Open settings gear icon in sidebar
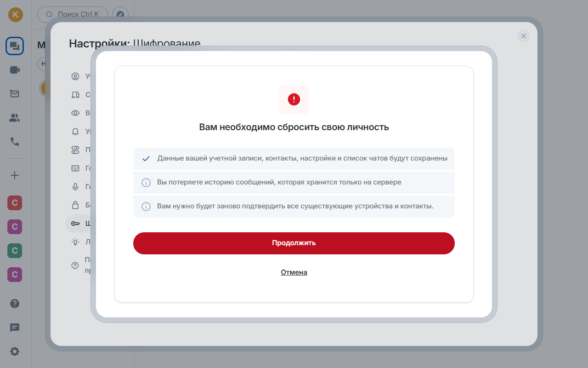The width and height of the screenshot is (588, 368). [15, 351]
